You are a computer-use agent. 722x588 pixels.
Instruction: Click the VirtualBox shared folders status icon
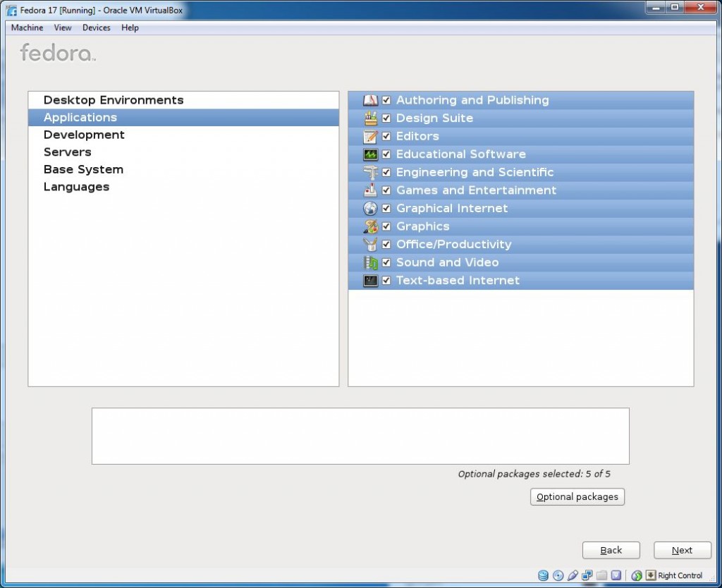[601, 575]
